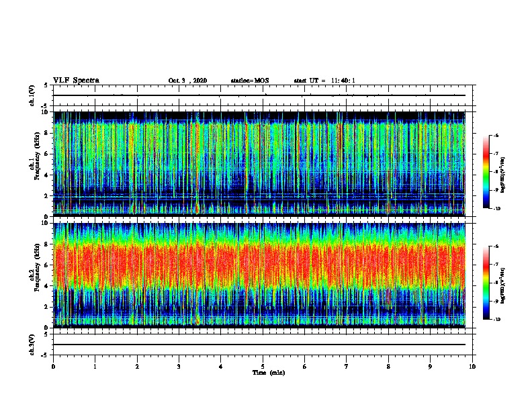Click the "0" tick on the time axis
The image size is (532, 411).
53,367
